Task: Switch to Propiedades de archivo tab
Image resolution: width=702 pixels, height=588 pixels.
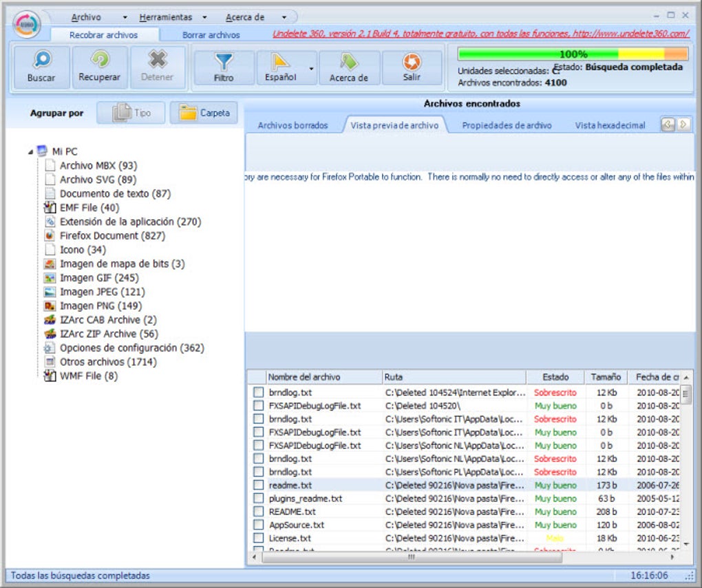Action: pos(507,126)
